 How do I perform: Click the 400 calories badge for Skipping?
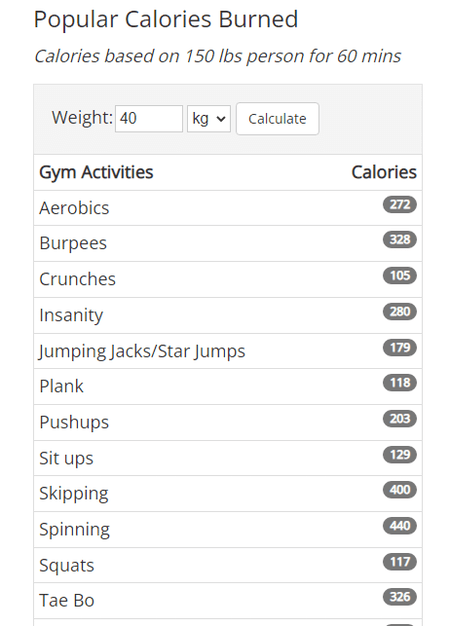pyautogui.click(x=400, y=490)
